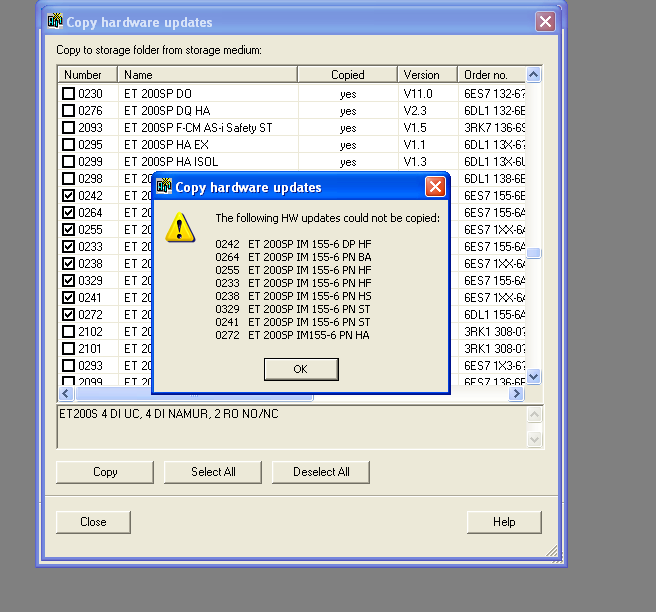Click the horizontal scroll left arrow
The width and height of the screenshot is (656, 612).
tap(66, 393)
